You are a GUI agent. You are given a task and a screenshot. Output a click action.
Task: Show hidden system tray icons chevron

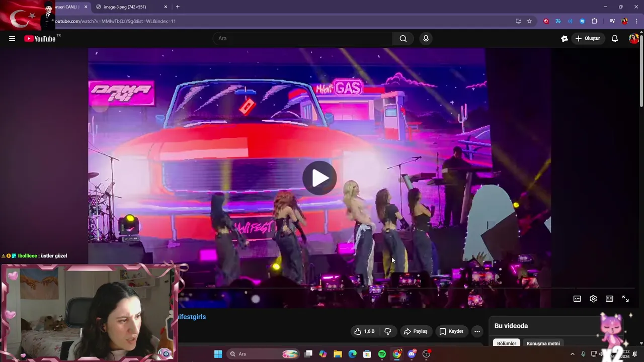click(572, 354)
